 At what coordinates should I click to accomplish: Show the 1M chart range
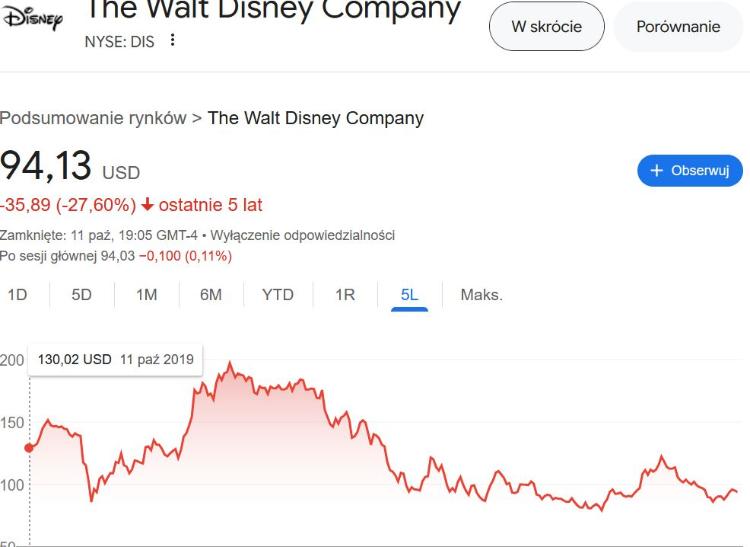coord(146,295)
